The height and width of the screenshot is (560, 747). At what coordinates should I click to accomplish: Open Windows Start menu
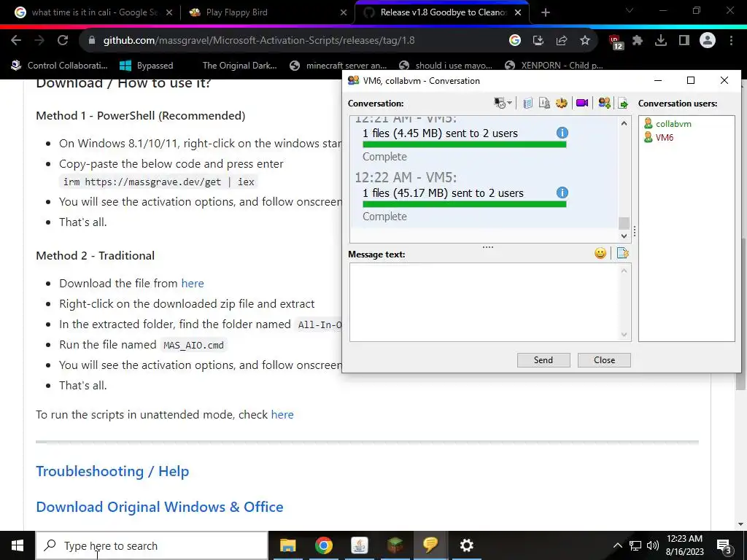pyautogui.click(x=18, y=545)
